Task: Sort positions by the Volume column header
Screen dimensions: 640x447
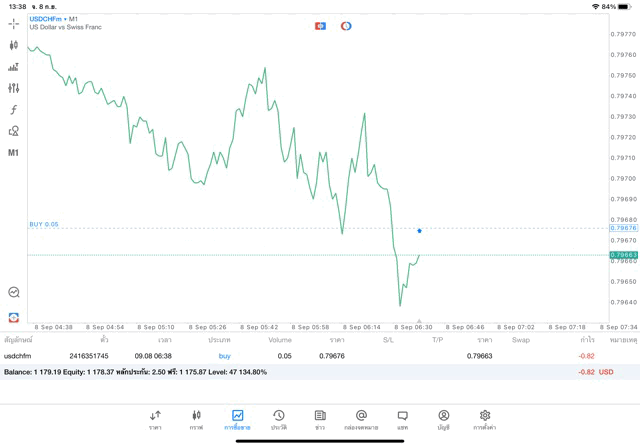Action: click(280, 340)
